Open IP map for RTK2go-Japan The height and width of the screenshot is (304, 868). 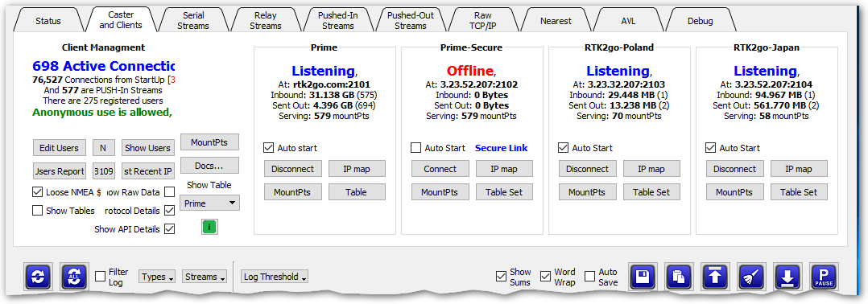coord(798,169)
